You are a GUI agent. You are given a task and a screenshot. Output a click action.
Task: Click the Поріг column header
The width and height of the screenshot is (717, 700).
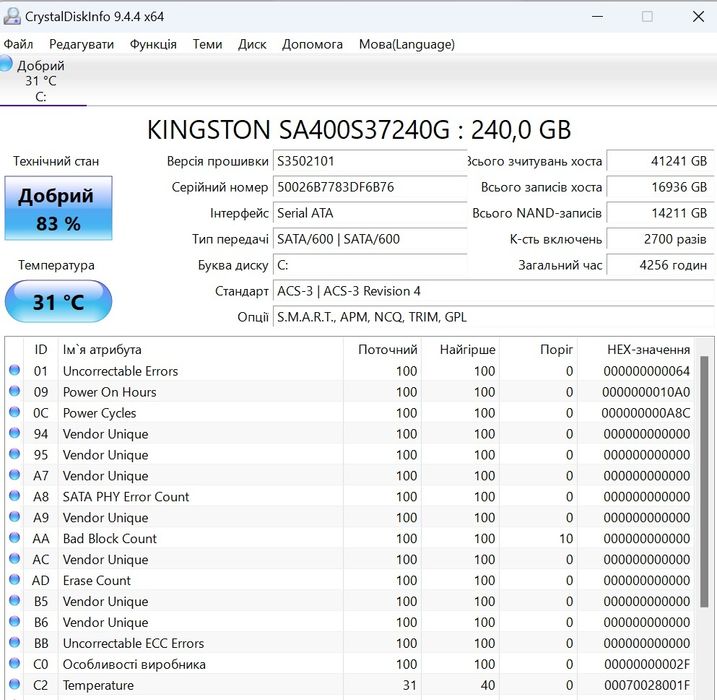pos(538,350)
